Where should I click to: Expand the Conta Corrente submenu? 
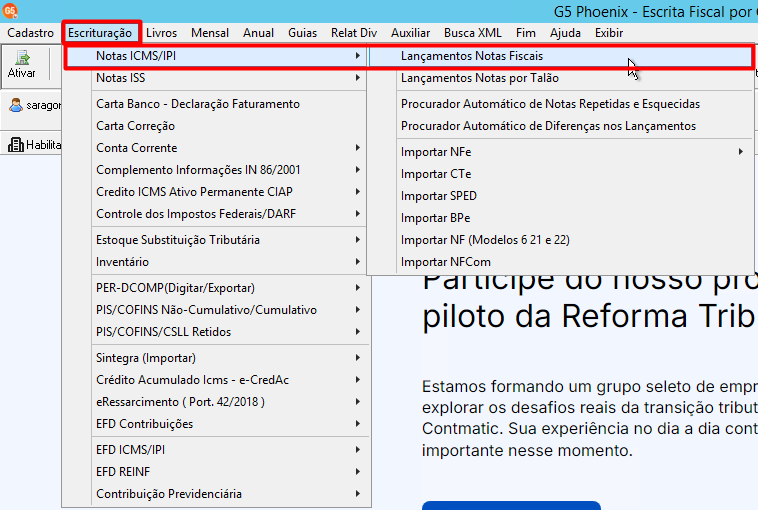[x=216, y=148]
